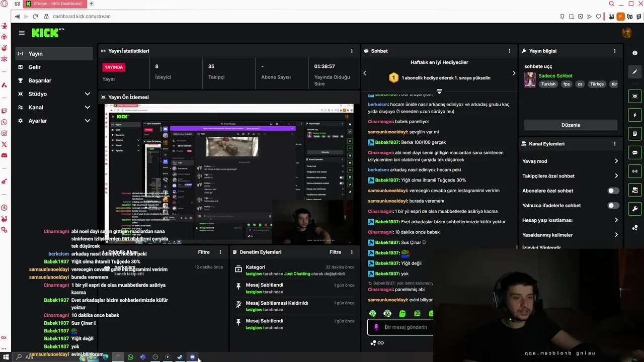
Task: Go back with the browser back arrow
Action: 17,17
